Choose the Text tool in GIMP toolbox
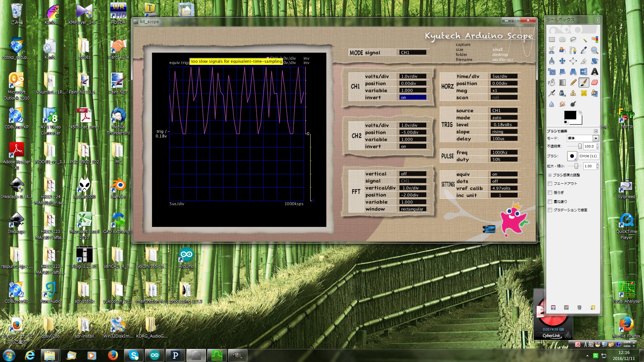The height and width of the screenshot is (362, 644). tap(594, 72)
